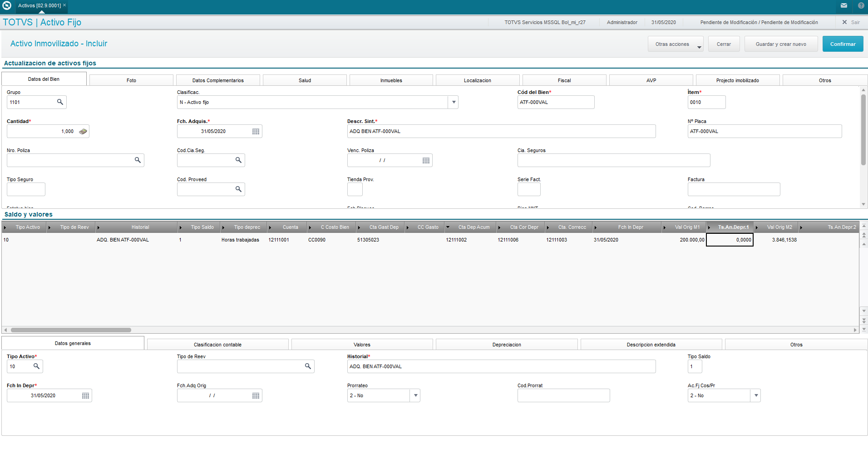Click the grid's horizontal scrollbar thumb
This screenshot has height=449, width=868.
71,330
